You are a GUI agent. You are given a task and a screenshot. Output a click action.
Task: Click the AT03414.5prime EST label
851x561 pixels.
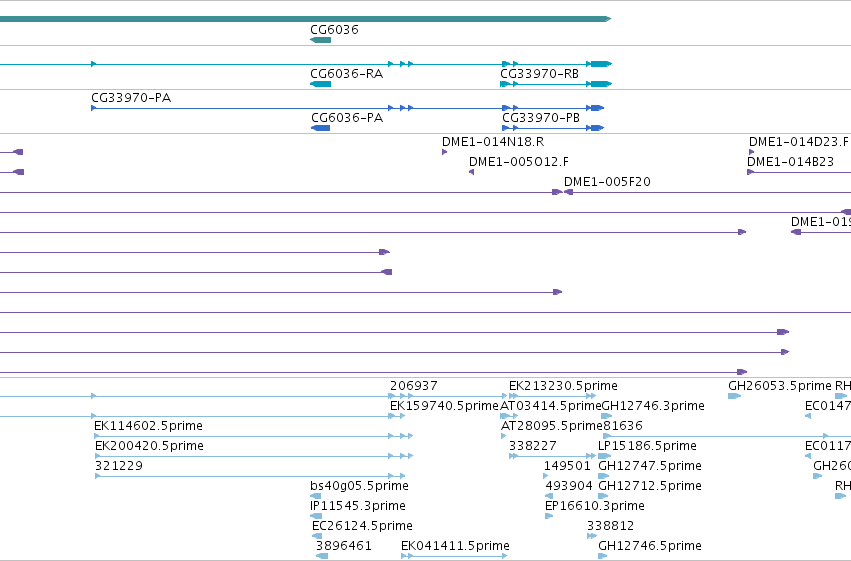point(550,406)
